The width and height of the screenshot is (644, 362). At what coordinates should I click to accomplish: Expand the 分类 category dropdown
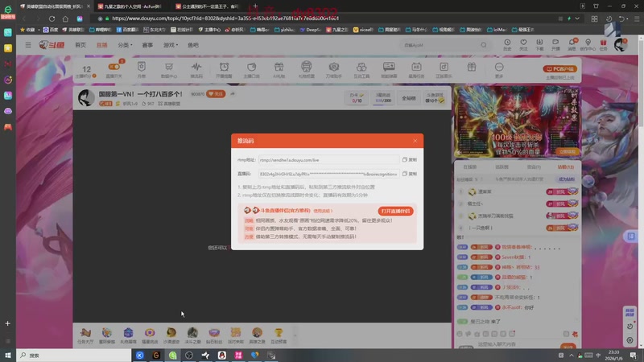pos(125,45)
